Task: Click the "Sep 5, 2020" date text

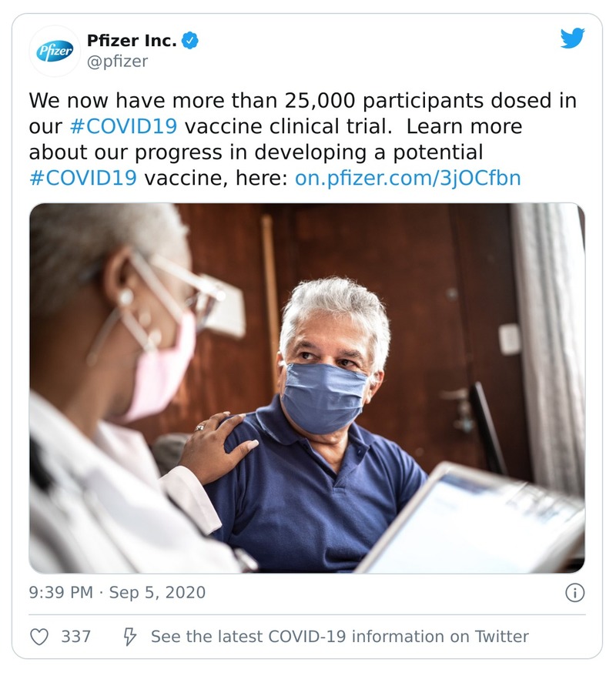Action: 157,592
